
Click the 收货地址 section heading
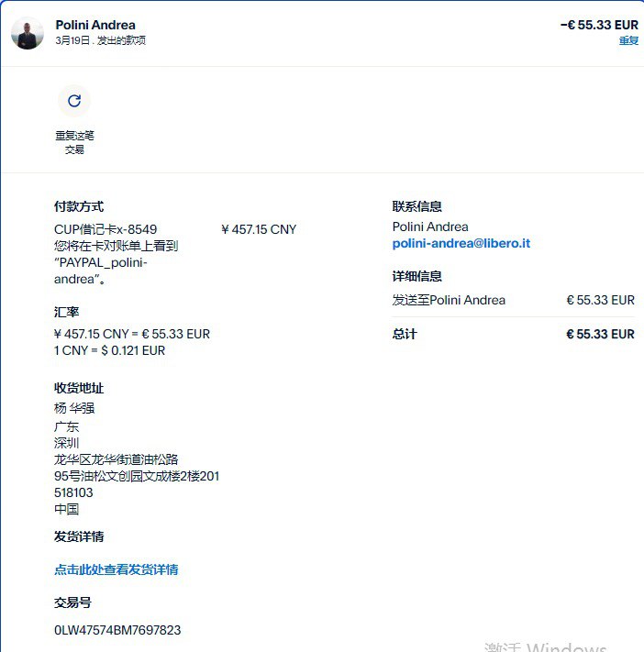click(x=79, y=388)
